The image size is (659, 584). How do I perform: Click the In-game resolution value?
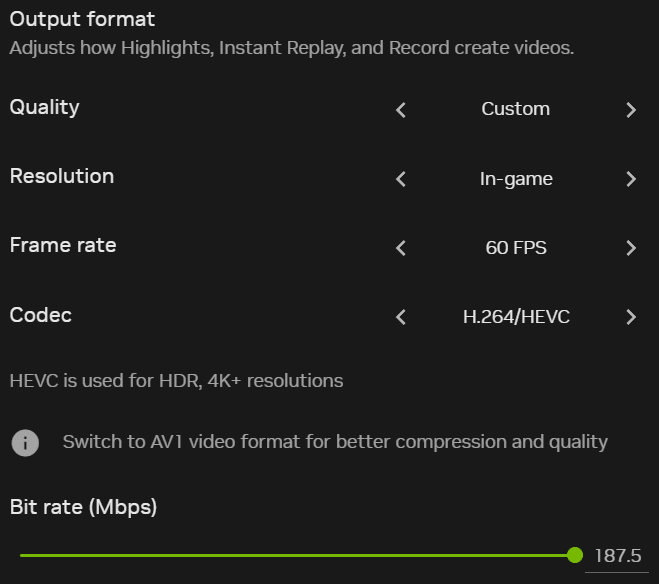515,179
